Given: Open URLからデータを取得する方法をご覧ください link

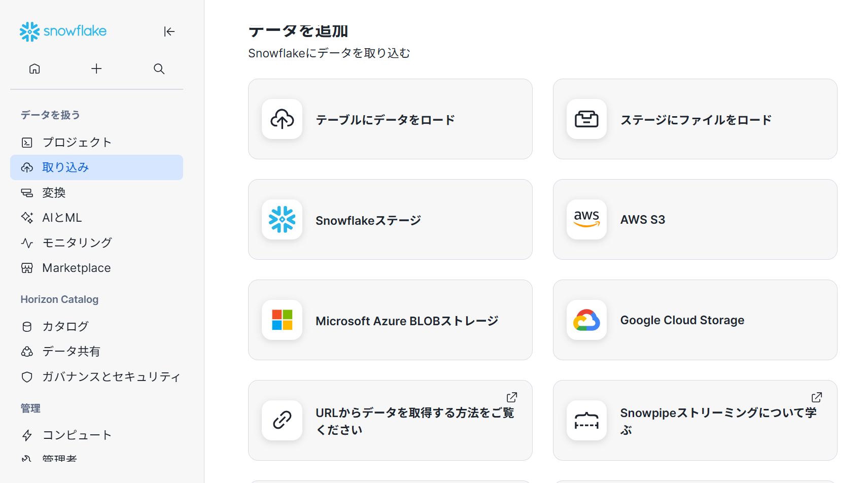Looking at the screenshot, I should tap(390, 421).
